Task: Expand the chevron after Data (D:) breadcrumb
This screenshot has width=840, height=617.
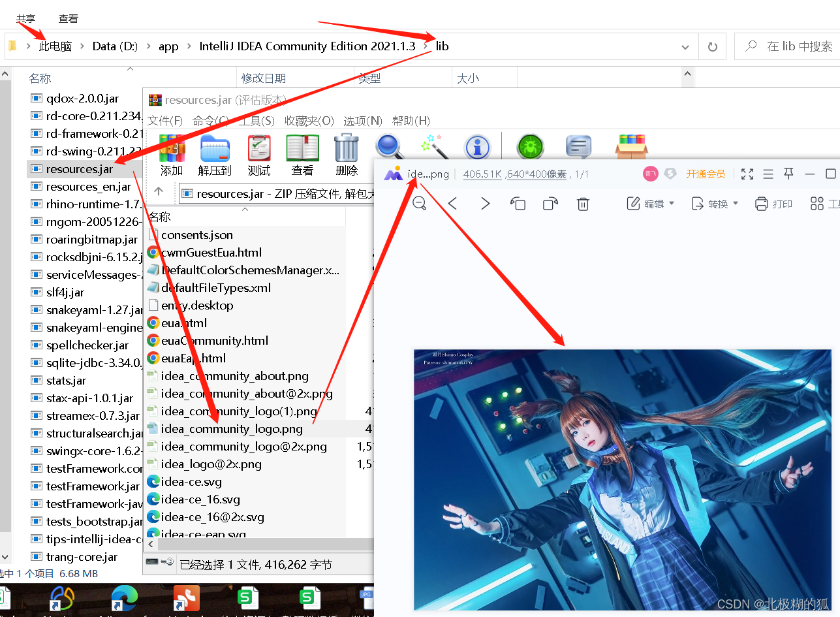Action: click(x=148, y=46)
